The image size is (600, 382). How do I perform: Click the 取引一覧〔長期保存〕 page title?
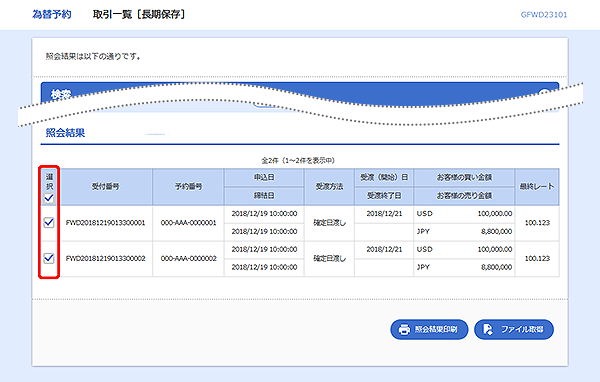[139, 15]
